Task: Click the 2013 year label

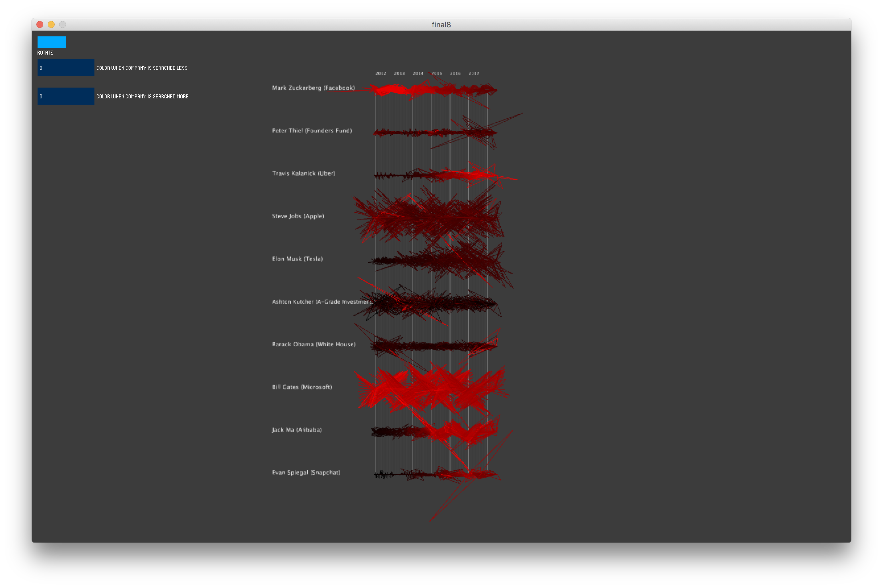Action: (x=399, y=73)
